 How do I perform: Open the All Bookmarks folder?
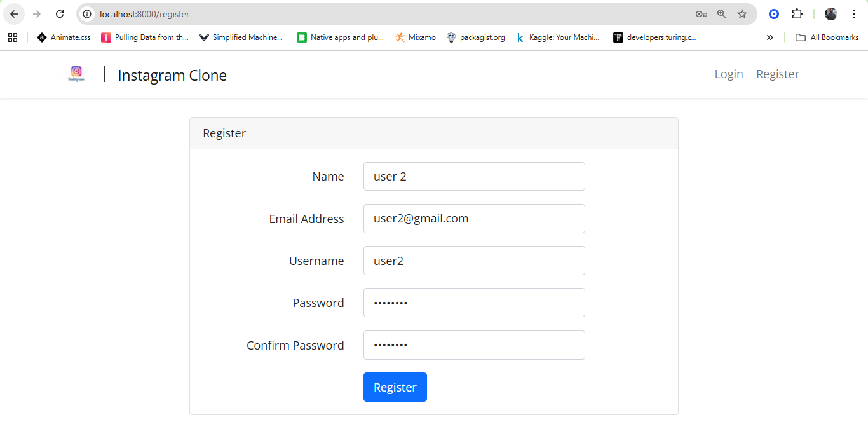coord(827,37)
